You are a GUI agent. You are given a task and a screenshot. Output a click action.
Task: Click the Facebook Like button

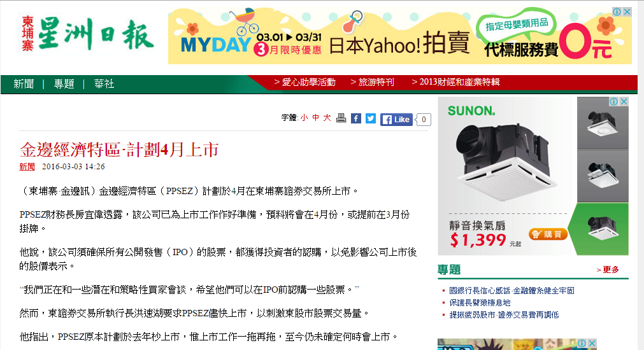pos(396,120)
